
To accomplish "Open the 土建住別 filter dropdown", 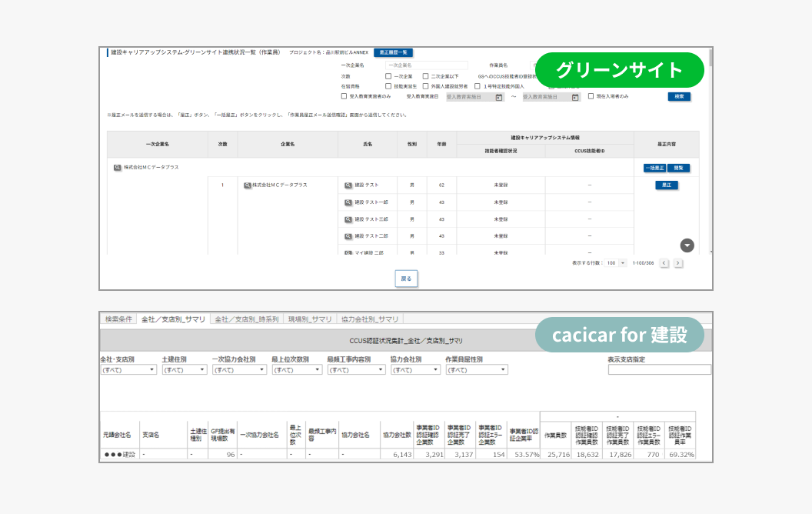I will pos(185,370).
